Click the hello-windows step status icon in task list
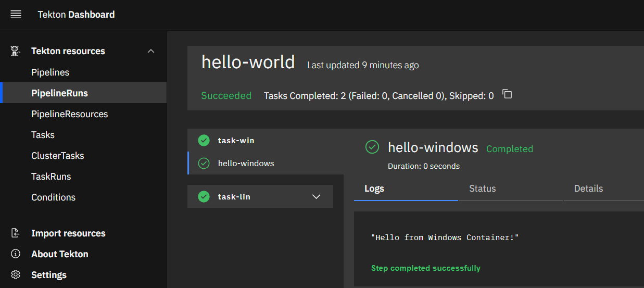This screenshot has width=644, height=288. click(x=204, y=164)
